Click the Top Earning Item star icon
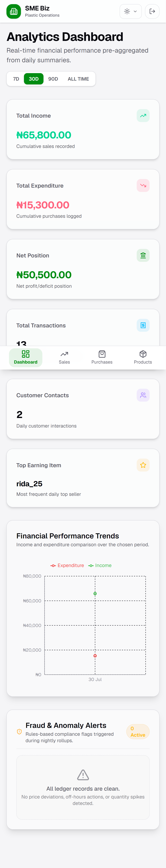Viewport: 166px width, 868px height. point(143,465)
